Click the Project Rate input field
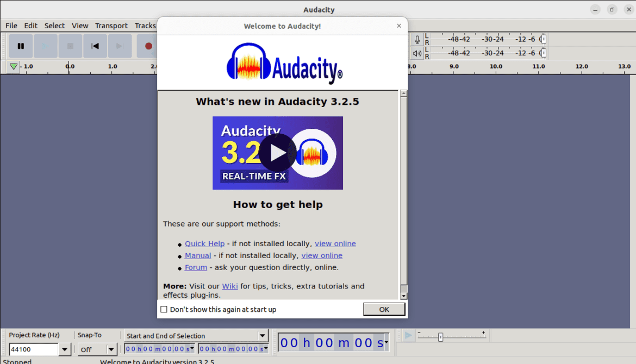The width and height of the screenshot is (636, 364). click(33, 350)
